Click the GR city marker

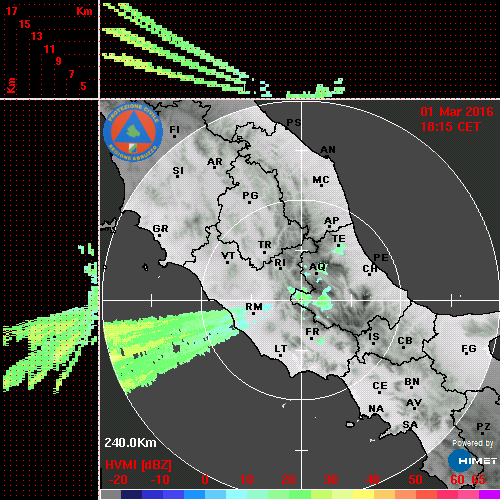(160, 236)
